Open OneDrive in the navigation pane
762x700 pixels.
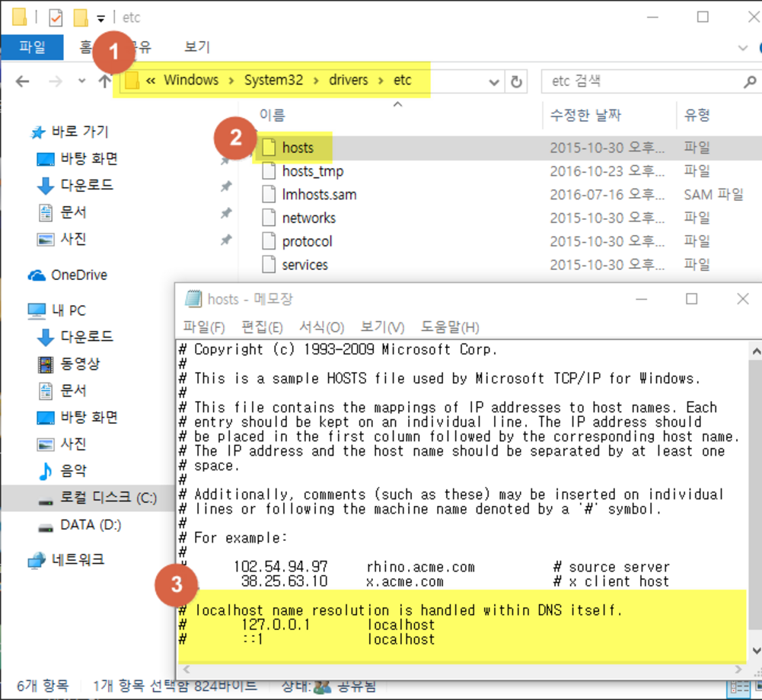point(78,275)
